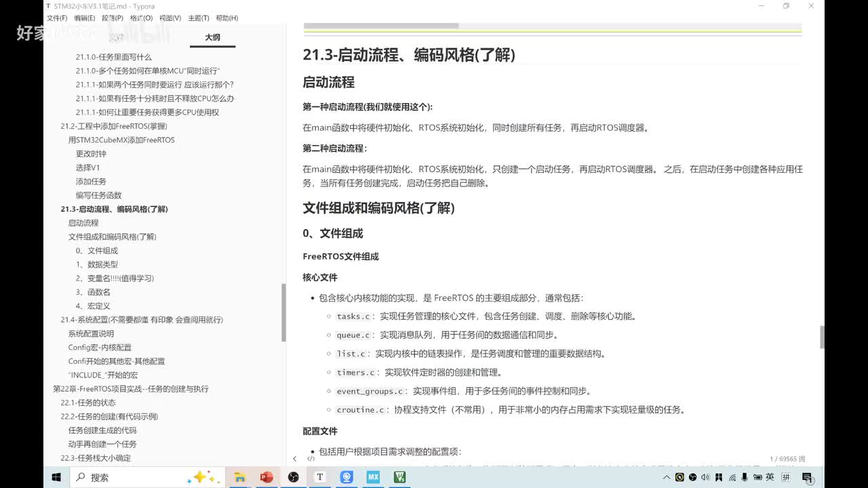Select 任务创建生成的代码 outline entry
Viewport: 868px width, 488px height.
pyautogui.click(x=102, y=430)
